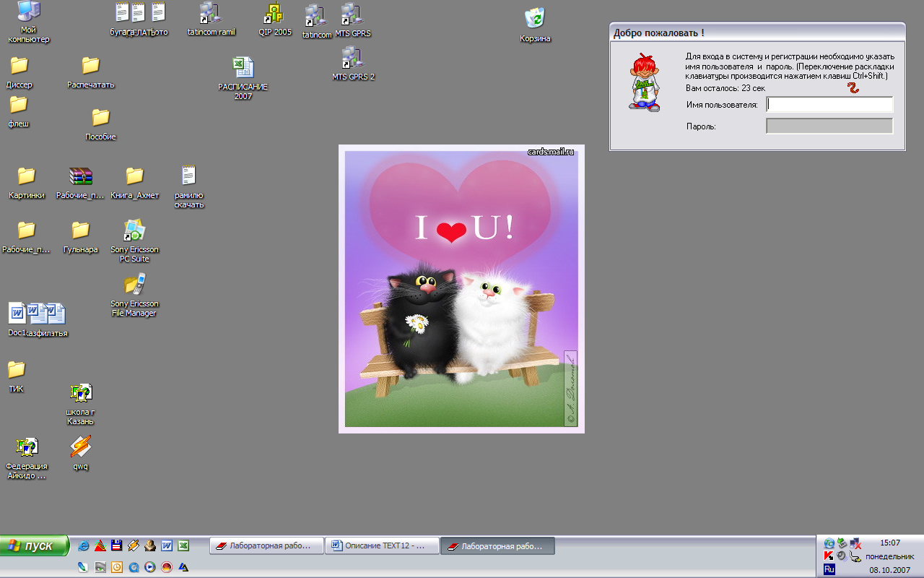Image resolution: width=924 pixels, height=578 pixels.
Task: Select the Федерация Айкидо shortcut icon
Action: coord(27,458)
